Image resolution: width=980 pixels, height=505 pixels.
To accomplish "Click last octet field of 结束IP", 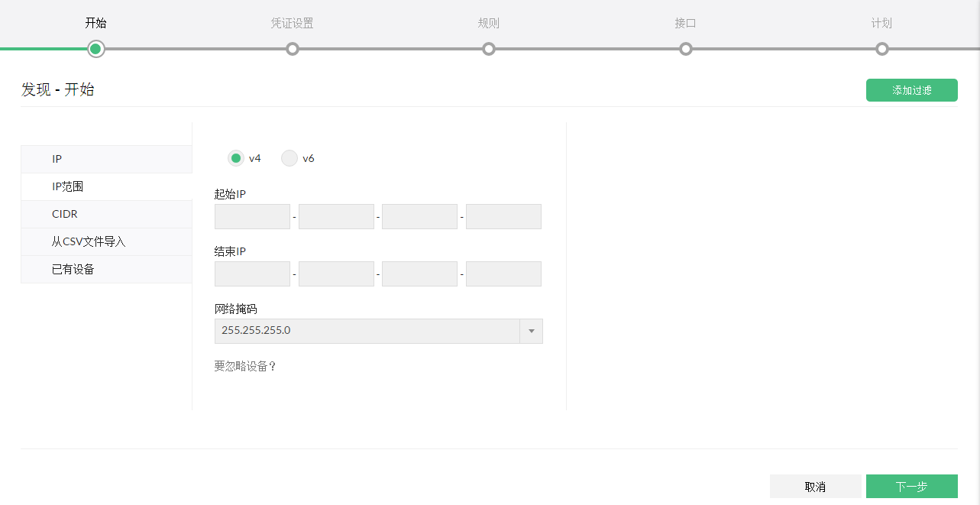I will pos(503,274).
